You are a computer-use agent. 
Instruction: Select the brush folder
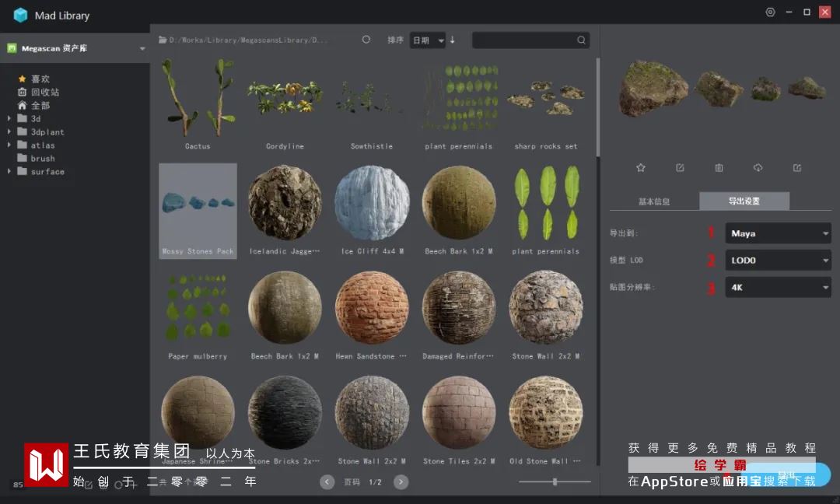pos(43,159)
